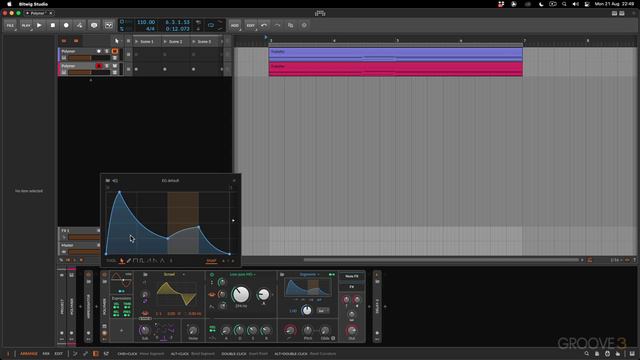Open the FX section of Polymer
Image resolution: width=640 pixels, height=360 pixels.
pos(352,287)
